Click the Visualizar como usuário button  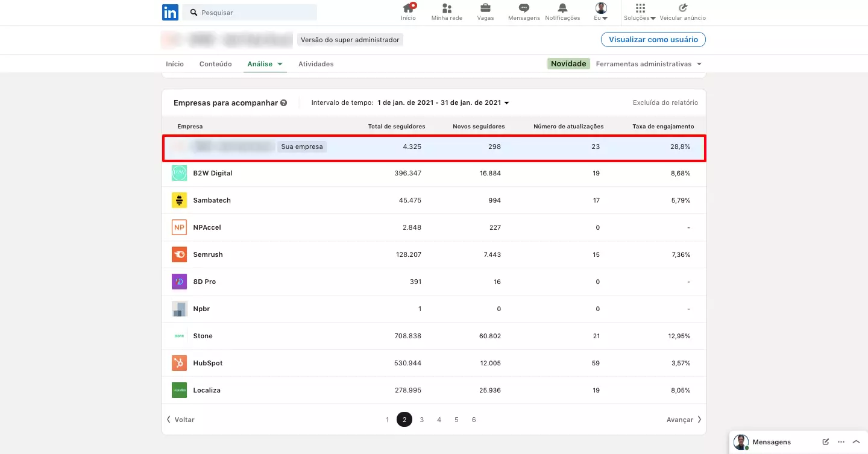[653, 39]
